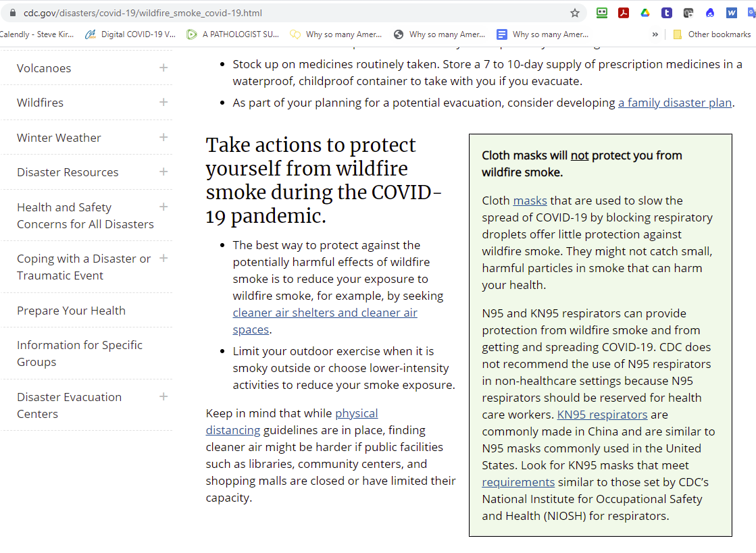Image resolution: width=756 pixels, height=553 pixels.
Task: Open the Wildfires sidebar link
Action: pyautogui.click(x=40, y=103)
